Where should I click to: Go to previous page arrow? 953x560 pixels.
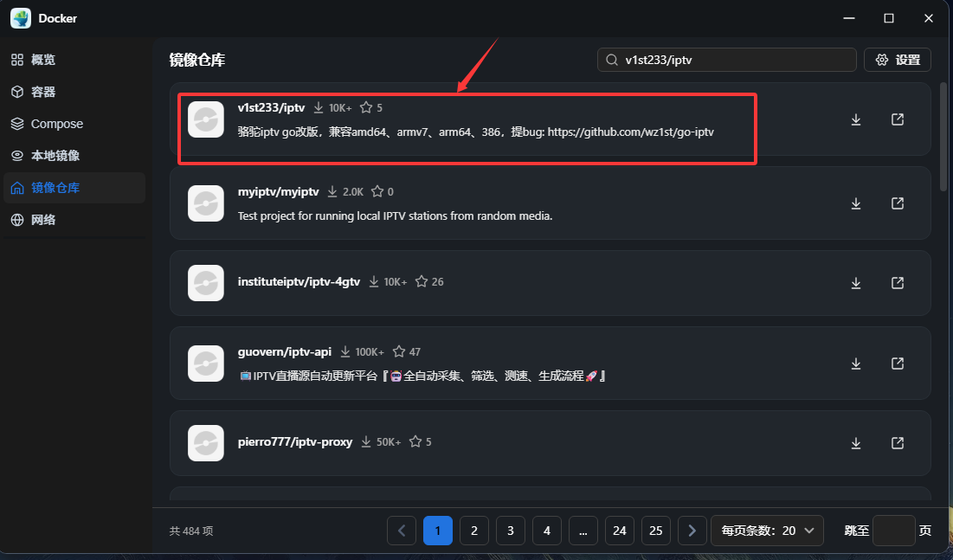click(402, 531)
